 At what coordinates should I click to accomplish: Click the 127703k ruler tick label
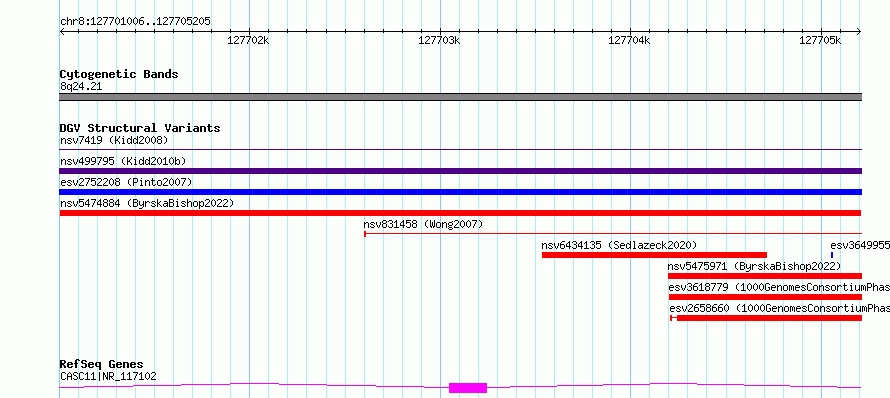click(439, 40)
